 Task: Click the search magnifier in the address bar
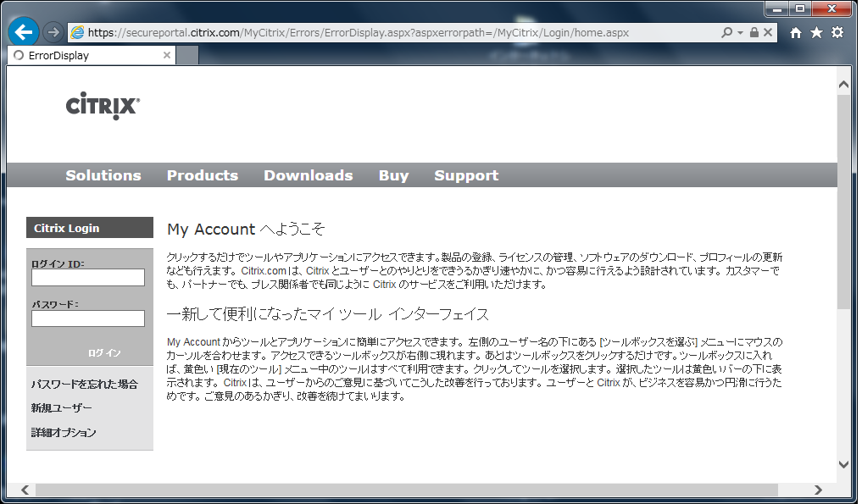(726, 32)
